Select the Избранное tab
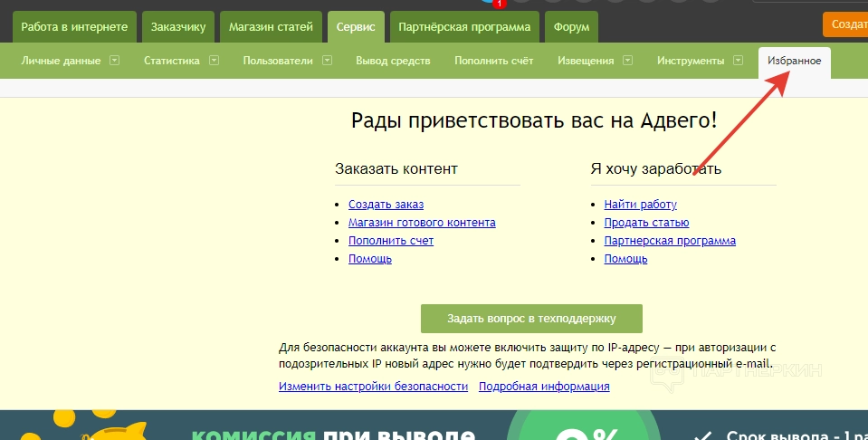The height and width of the screenshot is (440, 868). click(x=795, y=61)
